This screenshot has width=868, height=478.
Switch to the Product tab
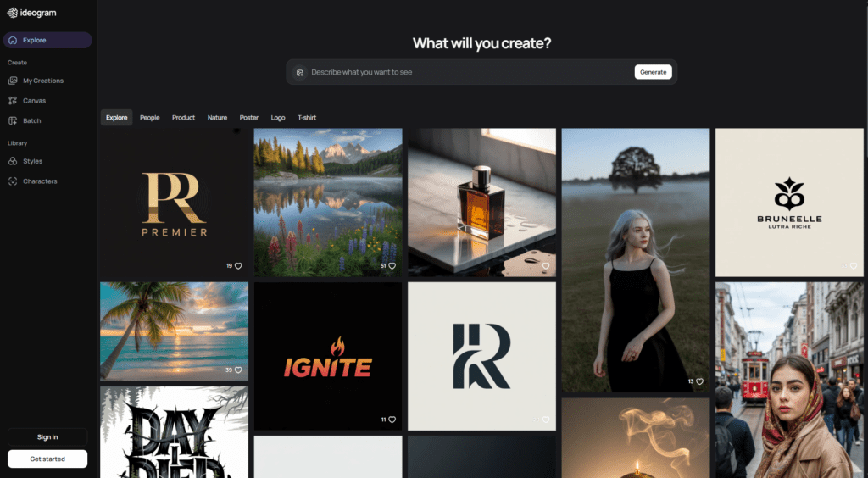(183, 118)
